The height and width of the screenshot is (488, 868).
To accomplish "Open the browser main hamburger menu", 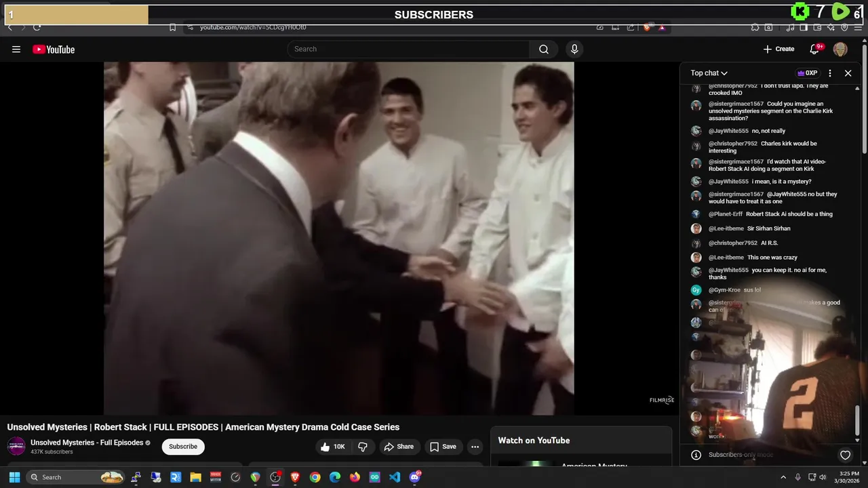I will (x=859, y=27).
